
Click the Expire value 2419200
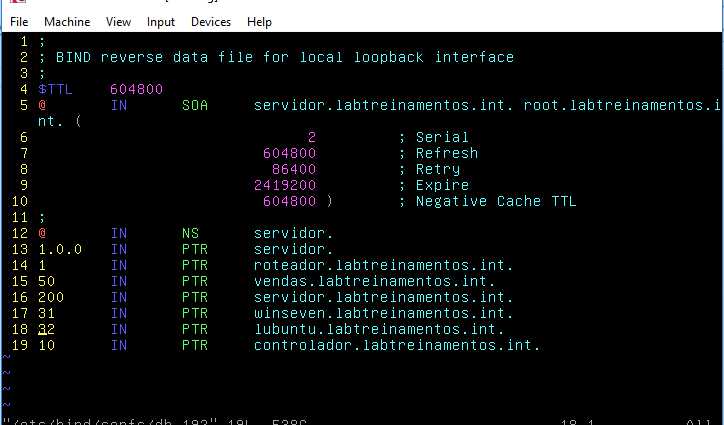285,185
